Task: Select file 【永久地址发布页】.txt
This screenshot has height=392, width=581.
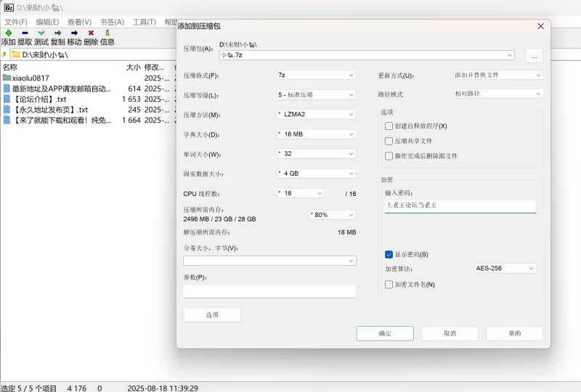Action: click(88, 110)
